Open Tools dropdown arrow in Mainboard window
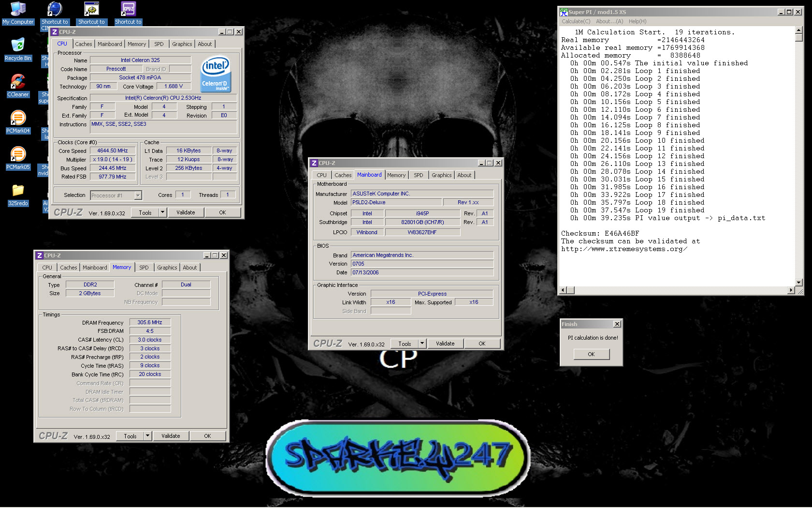This screenshot has width=812, height=508. point(422,343)
